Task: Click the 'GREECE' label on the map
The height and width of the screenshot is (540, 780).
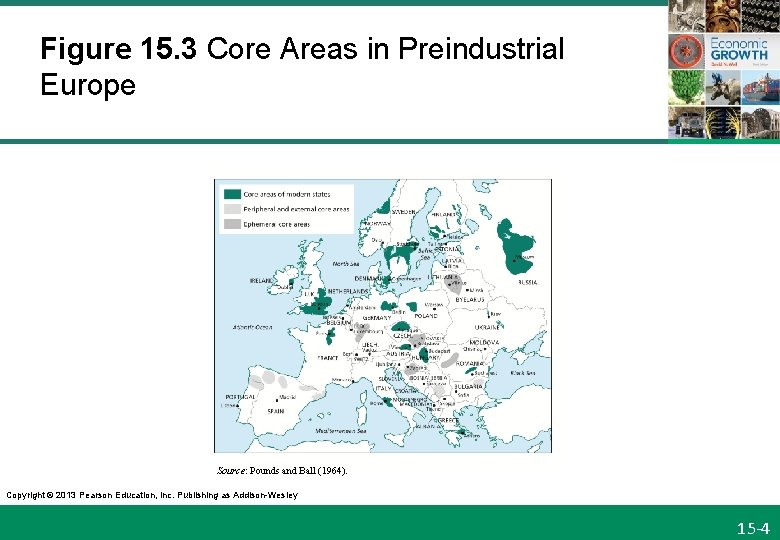Action: [448, 420]
